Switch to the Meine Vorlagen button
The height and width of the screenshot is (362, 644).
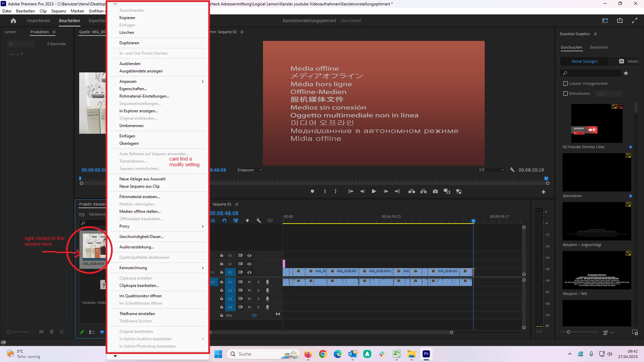pyautogui.click(x=584, y=61)
